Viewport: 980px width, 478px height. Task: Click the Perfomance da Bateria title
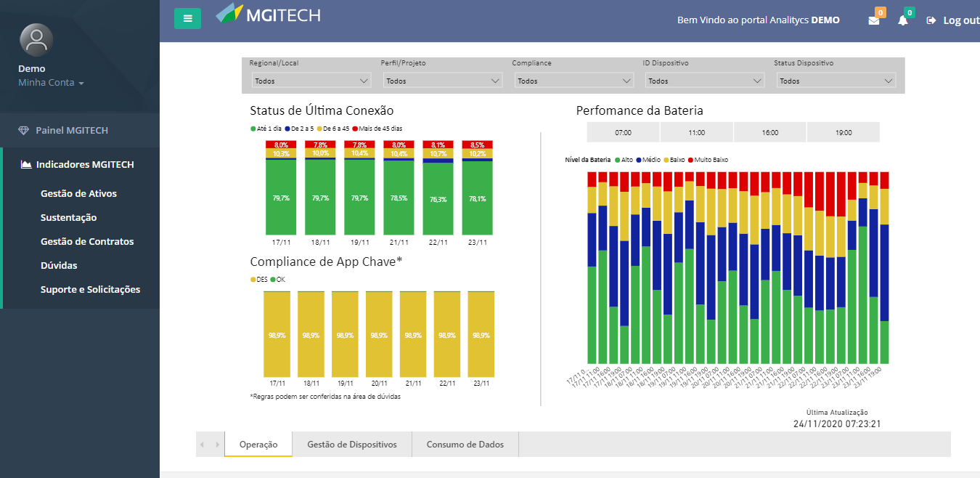pyautogui.click(x=640, y=111)
